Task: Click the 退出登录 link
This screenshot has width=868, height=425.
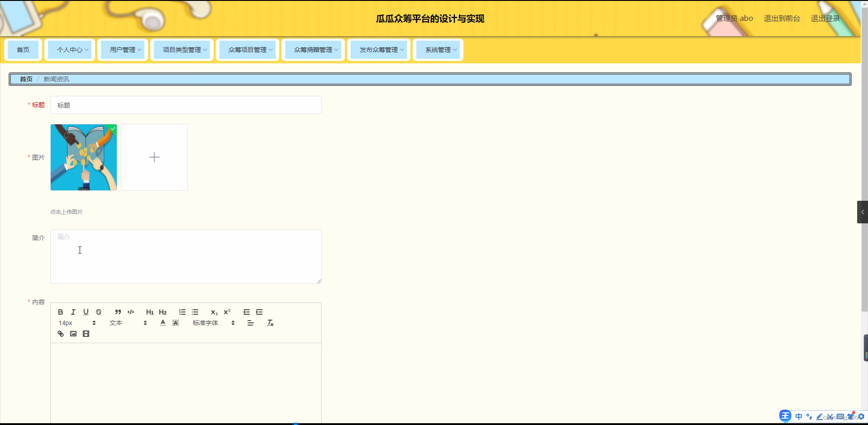Action: [824, 19]
